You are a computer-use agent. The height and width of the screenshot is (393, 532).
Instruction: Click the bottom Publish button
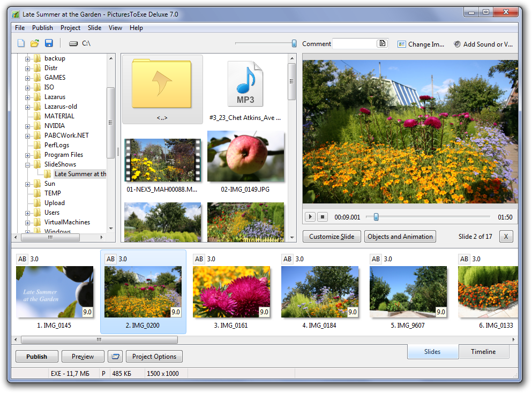coord(36,357)
